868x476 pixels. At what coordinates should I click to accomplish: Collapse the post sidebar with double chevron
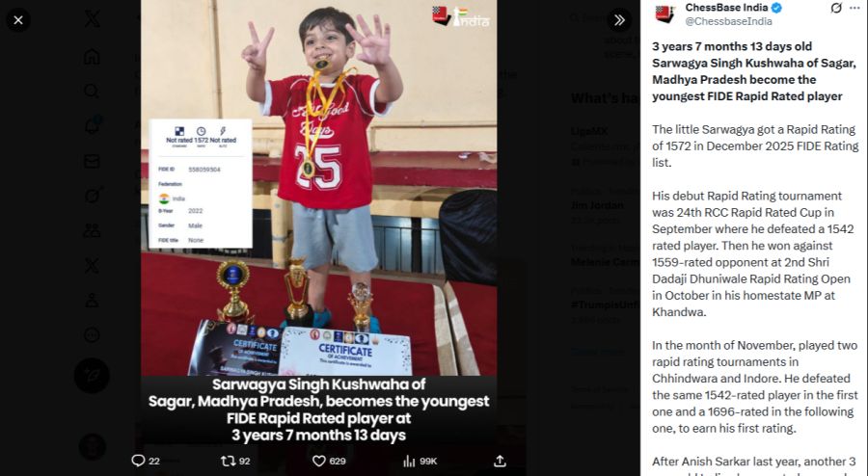click(619, 20)
